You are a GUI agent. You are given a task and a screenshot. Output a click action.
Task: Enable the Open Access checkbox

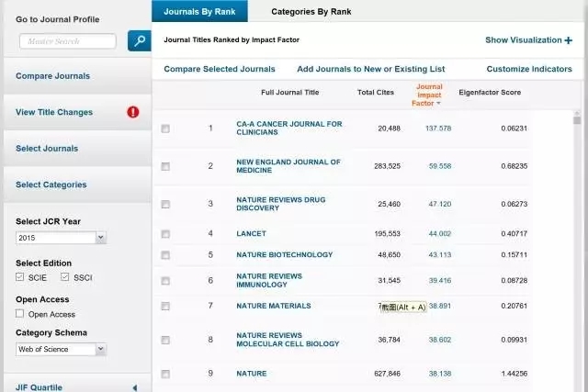click(x=20, y=314)
